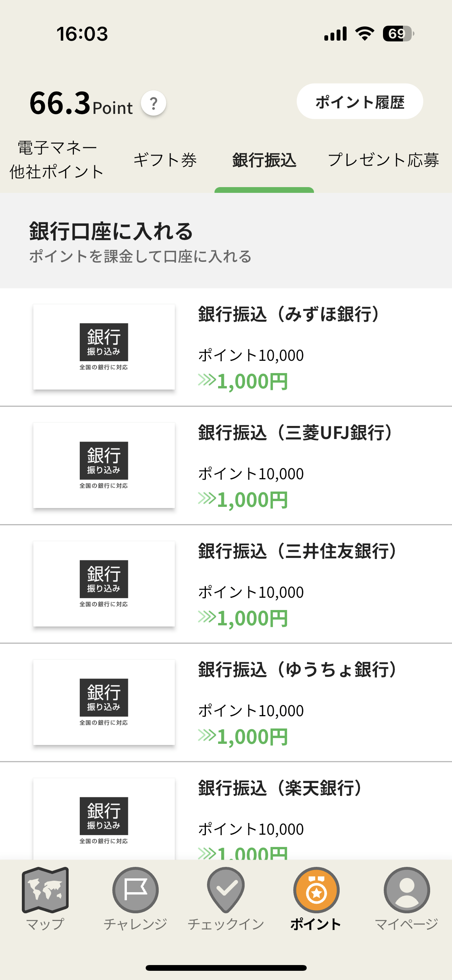Tap the question mark help icon

pos(154,103)
